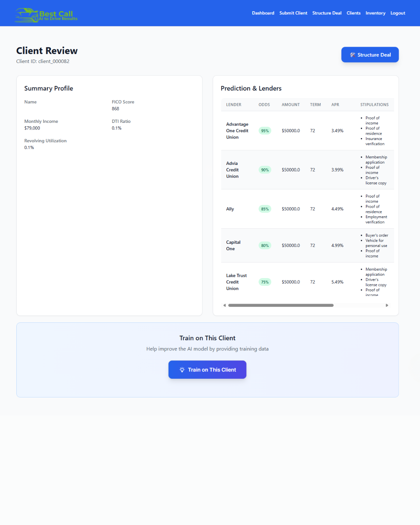Click the 95% odds badge for Advantage One

coord(264,131)
